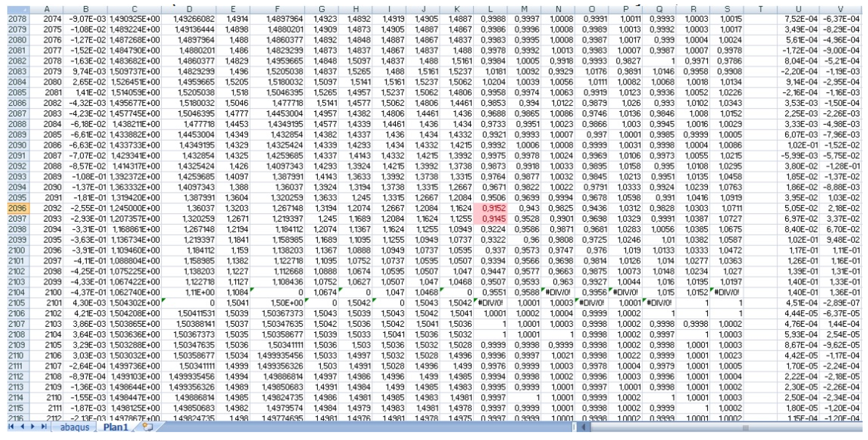Select the #DIV/0! cell in column L

coord(490,303)
